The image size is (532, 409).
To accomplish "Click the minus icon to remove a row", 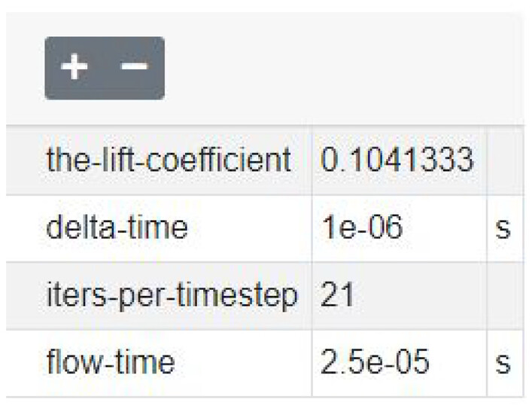I will 135,68.
